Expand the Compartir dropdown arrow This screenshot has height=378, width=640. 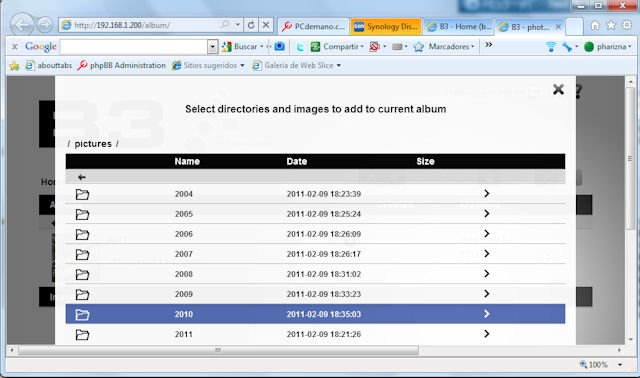(x=362, y=47)
